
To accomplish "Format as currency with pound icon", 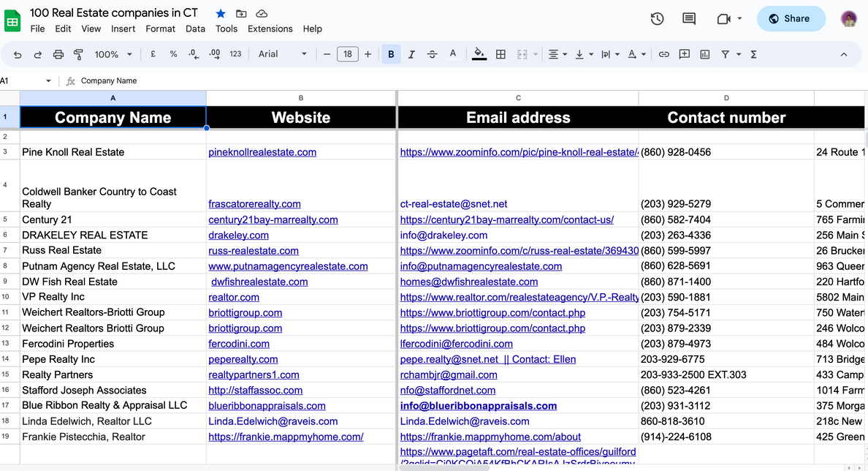I will (x=153, y=54).
